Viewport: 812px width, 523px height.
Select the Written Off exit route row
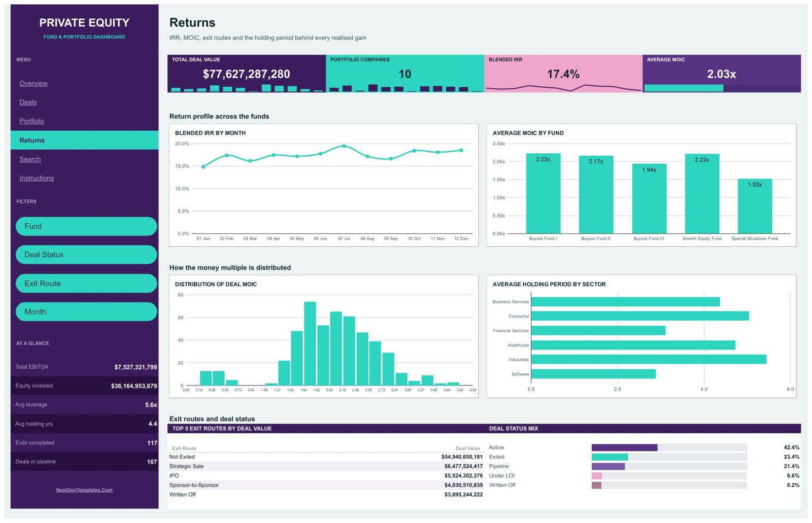[326, 495]
